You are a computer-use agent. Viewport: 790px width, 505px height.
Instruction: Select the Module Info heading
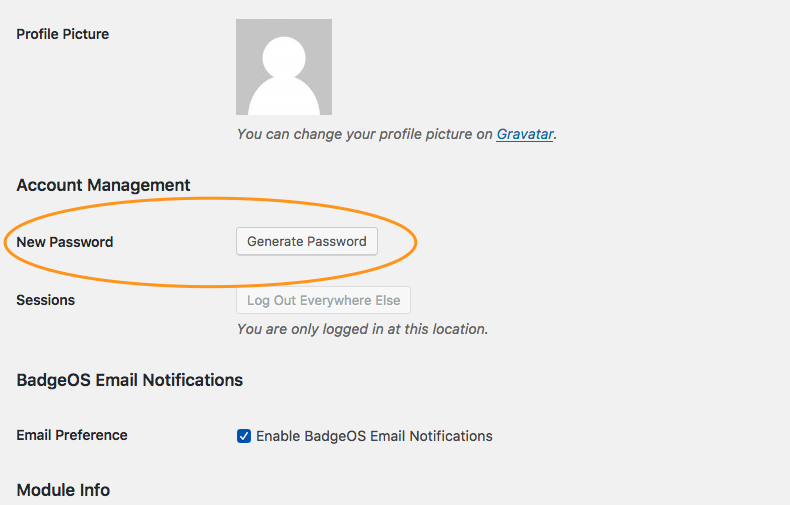tap(63, 490)
